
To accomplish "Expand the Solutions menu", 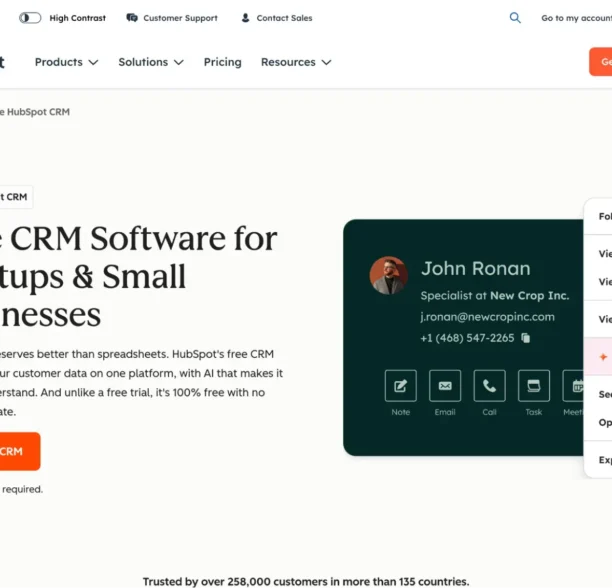I will tap(151, 62).
